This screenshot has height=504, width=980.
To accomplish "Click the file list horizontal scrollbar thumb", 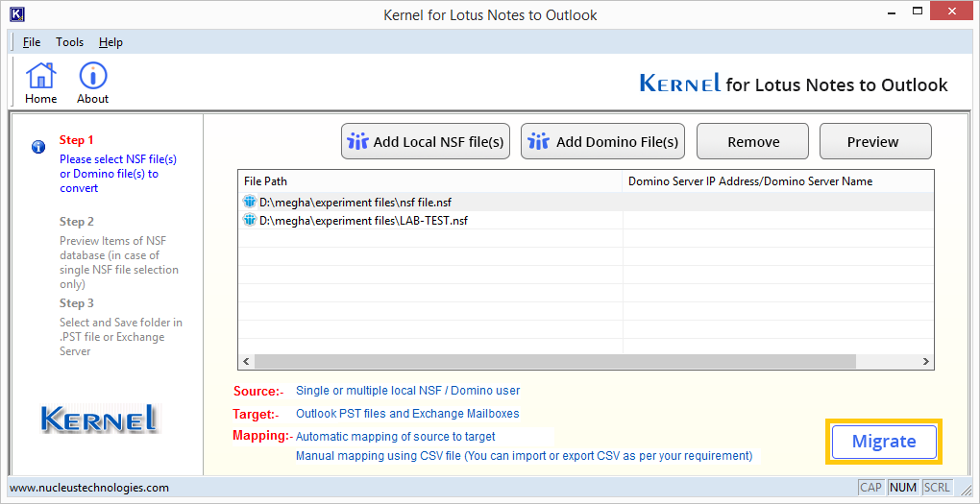I will tap(555, 362).
